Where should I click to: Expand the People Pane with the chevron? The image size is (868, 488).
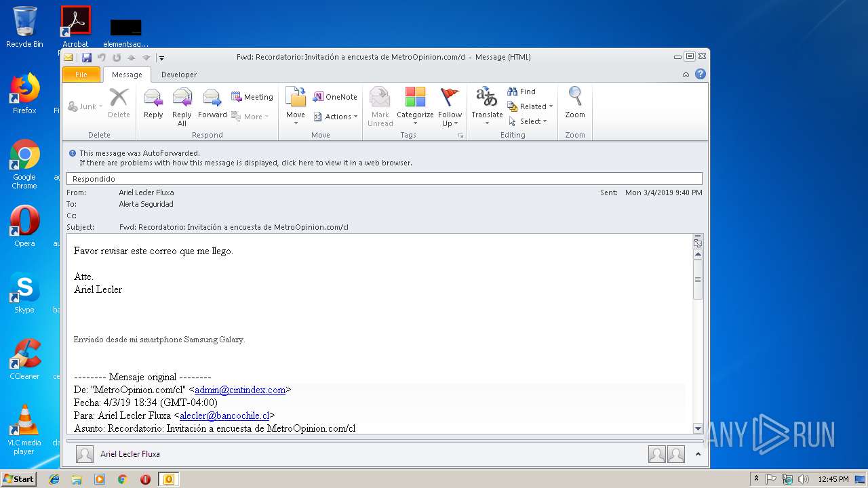pos(698,454)
